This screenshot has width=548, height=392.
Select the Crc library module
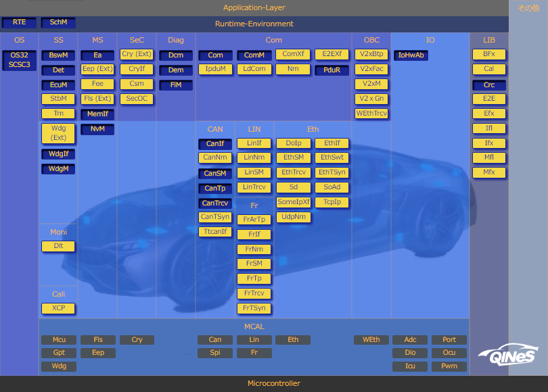coord(488,85)
